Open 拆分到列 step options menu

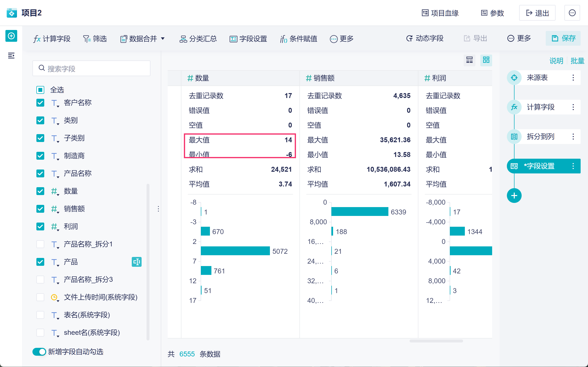573,137
